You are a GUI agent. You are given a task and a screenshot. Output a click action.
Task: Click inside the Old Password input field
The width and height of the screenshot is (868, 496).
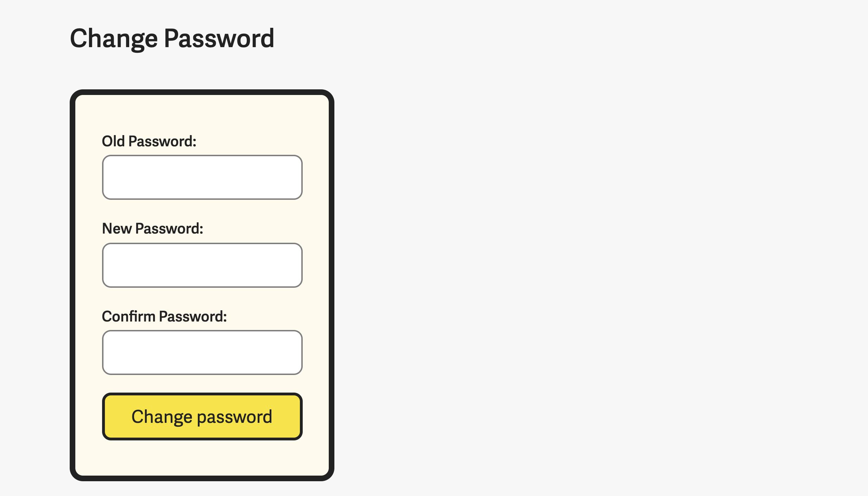point(202,177)
